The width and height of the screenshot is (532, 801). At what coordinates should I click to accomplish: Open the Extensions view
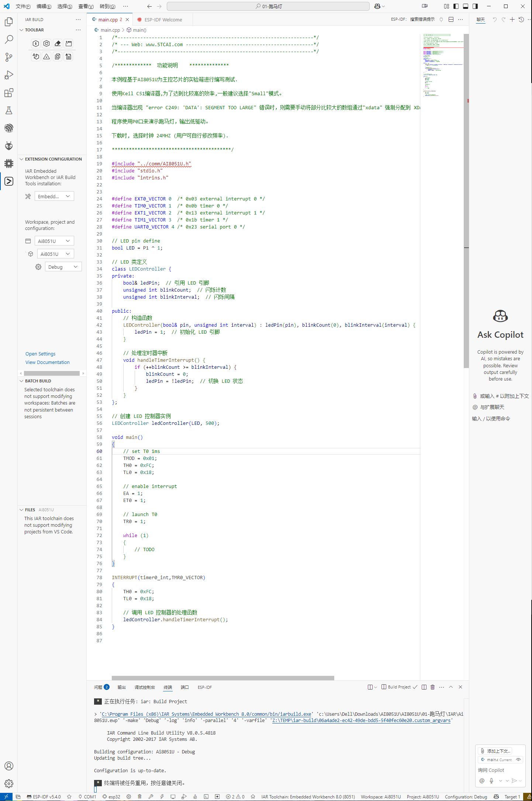9,93
